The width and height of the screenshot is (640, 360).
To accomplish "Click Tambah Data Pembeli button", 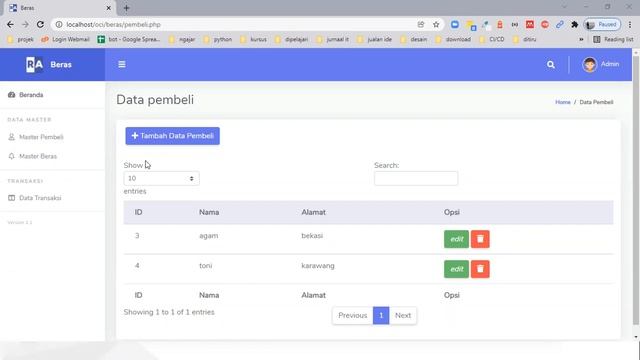I will coord(172,136).
